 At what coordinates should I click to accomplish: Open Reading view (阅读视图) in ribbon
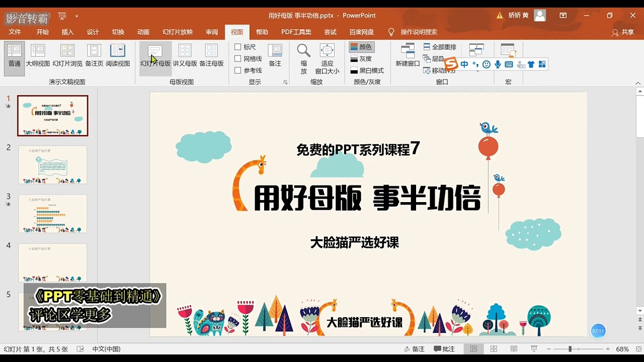(x=118, y=56)
